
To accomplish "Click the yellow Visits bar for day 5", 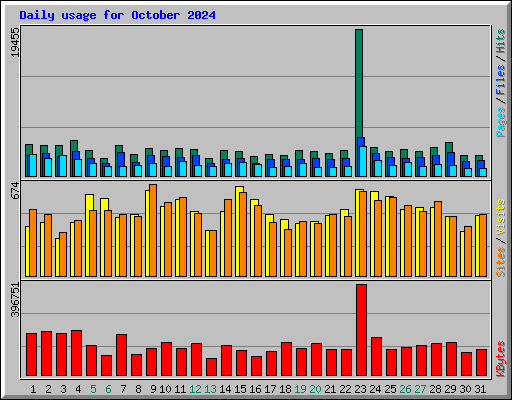I will (x=88, y=235).
